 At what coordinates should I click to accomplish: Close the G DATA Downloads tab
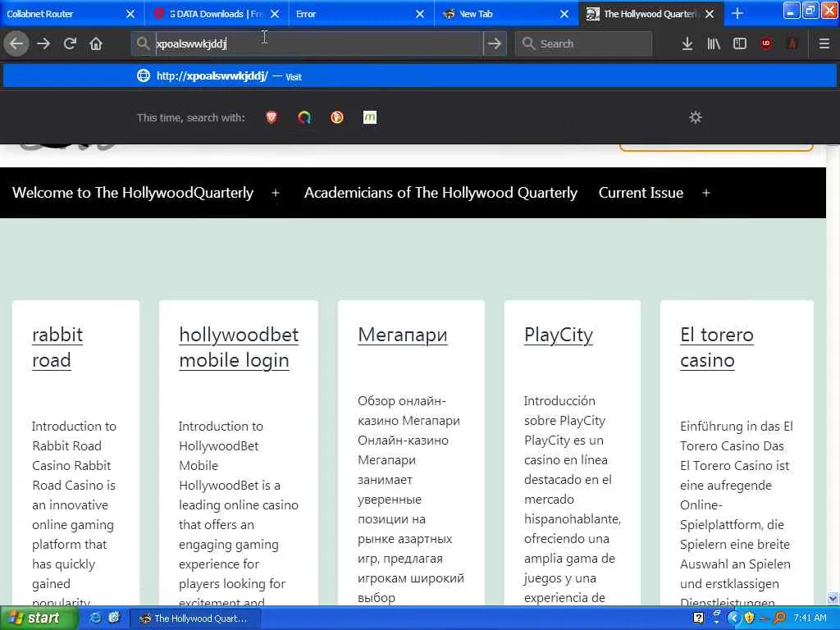point(275,14)
